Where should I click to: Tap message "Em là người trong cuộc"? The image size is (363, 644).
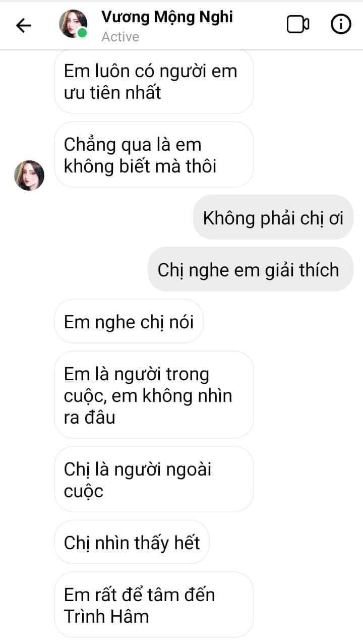[x=153, y=395]
